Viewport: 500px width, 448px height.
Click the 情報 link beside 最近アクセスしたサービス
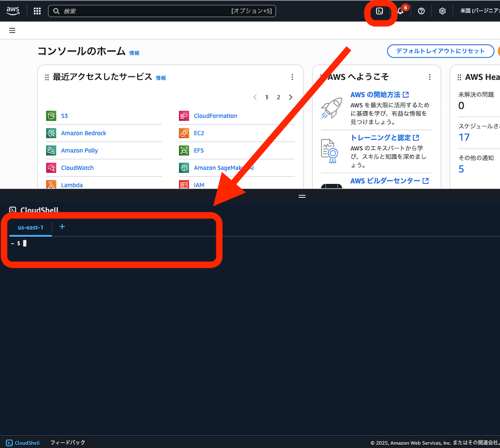click(x=160, y=78)
